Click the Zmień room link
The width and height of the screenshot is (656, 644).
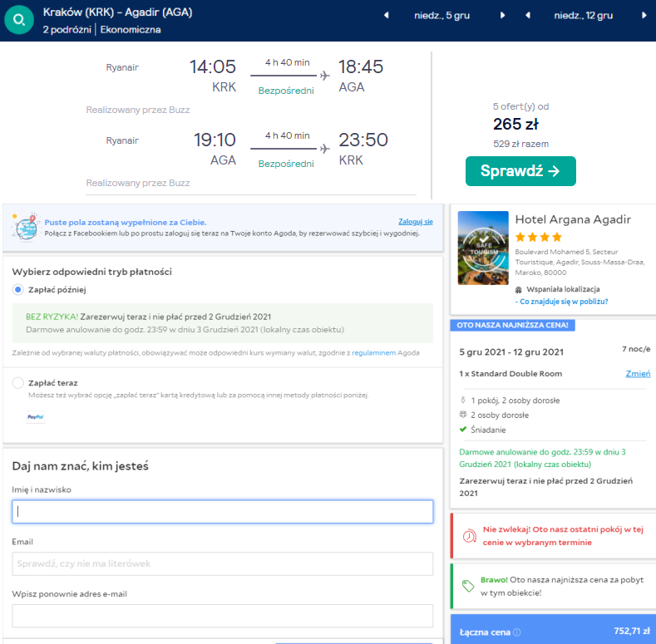tap(638, 373)
